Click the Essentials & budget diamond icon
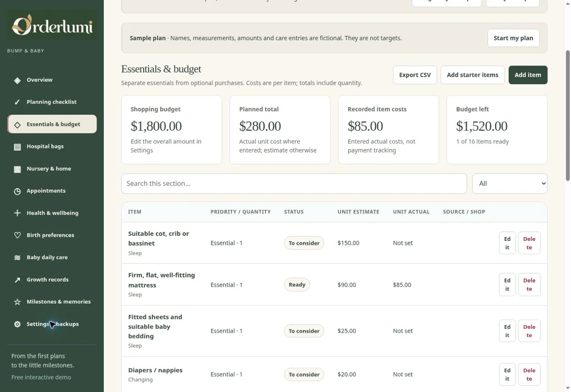The height and width of the screenshot is (392, 571). pos(17,124)
